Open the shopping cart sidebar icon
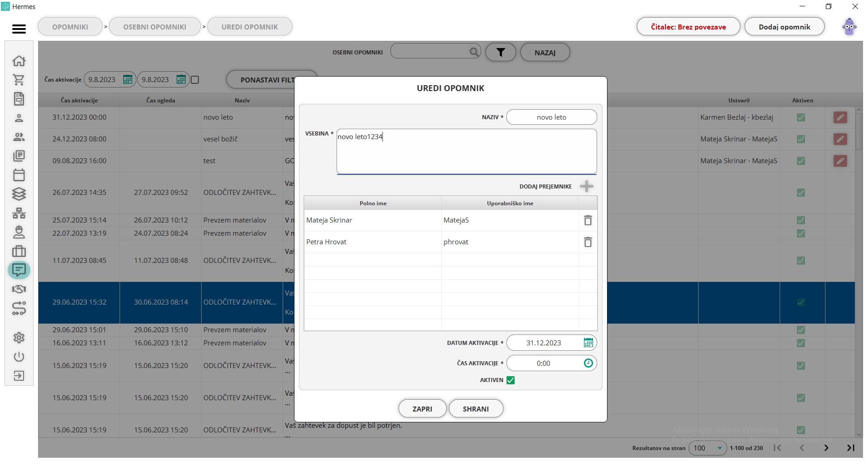 (x=19, y=80)
